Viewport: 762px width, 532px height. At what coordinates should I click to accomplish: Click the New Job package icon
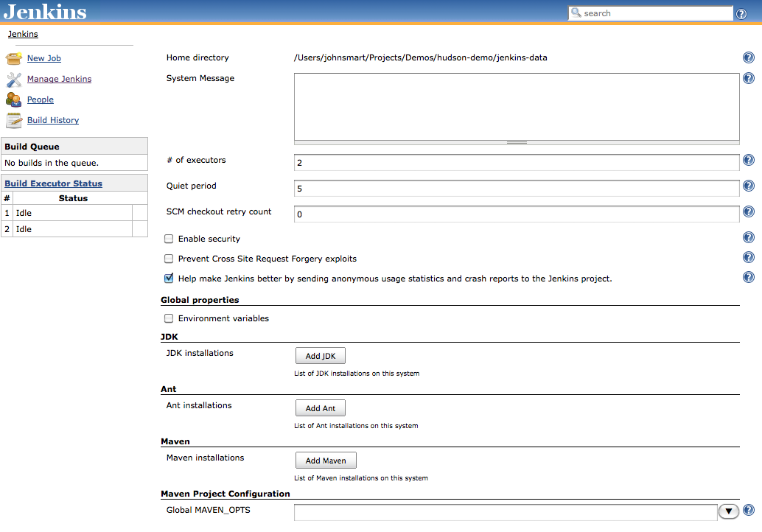coord(13,58)
